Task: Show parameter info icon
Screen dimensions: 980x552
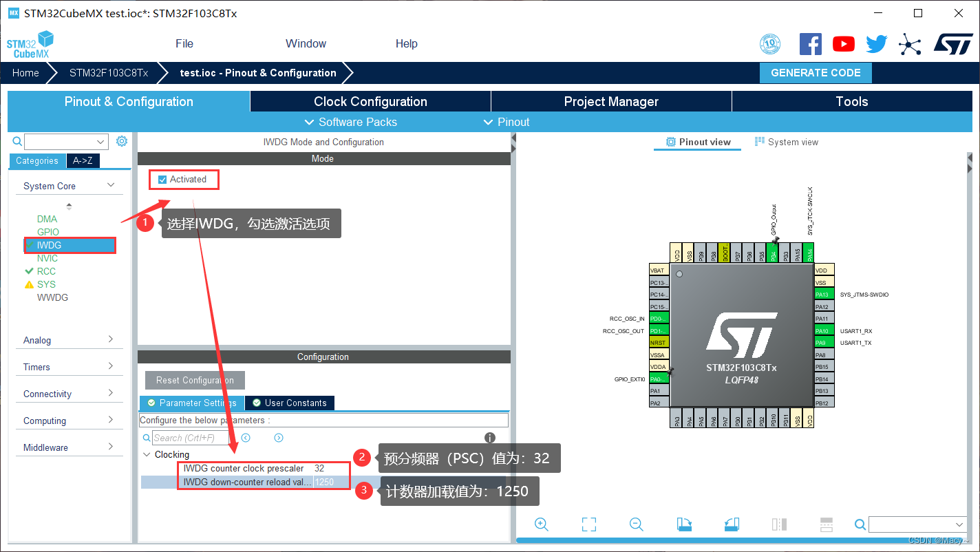Action: 490,438
